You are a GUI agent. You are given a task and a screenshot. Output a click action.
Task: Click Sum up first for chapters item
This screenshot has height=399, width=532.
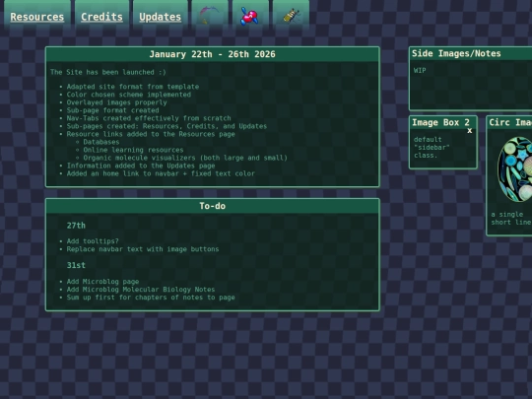pos(151,298)
